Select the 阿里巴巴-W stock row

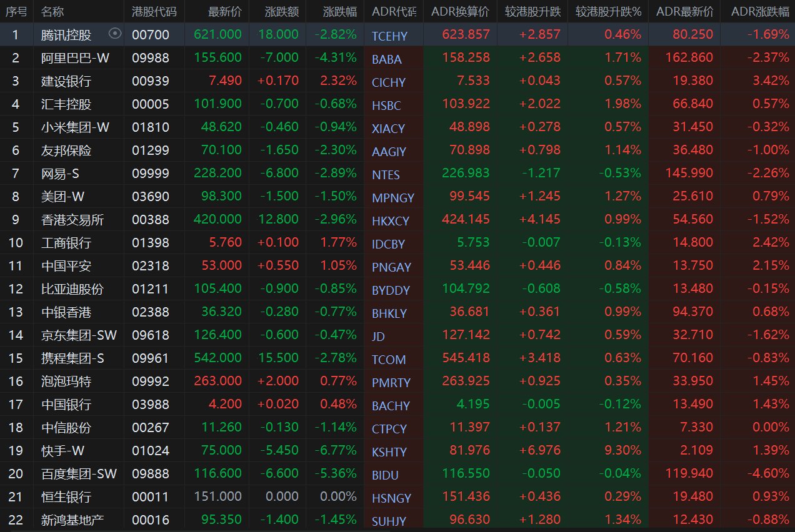pyautogui.click(x=75, y=57)
